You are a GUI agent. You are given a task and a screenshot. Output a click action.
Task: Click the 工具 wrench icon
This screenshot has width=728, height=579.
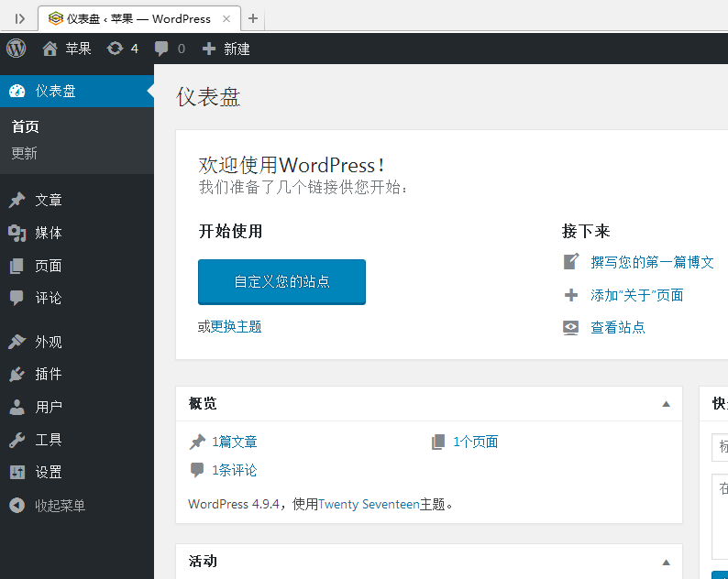click(x=17, y=440)
